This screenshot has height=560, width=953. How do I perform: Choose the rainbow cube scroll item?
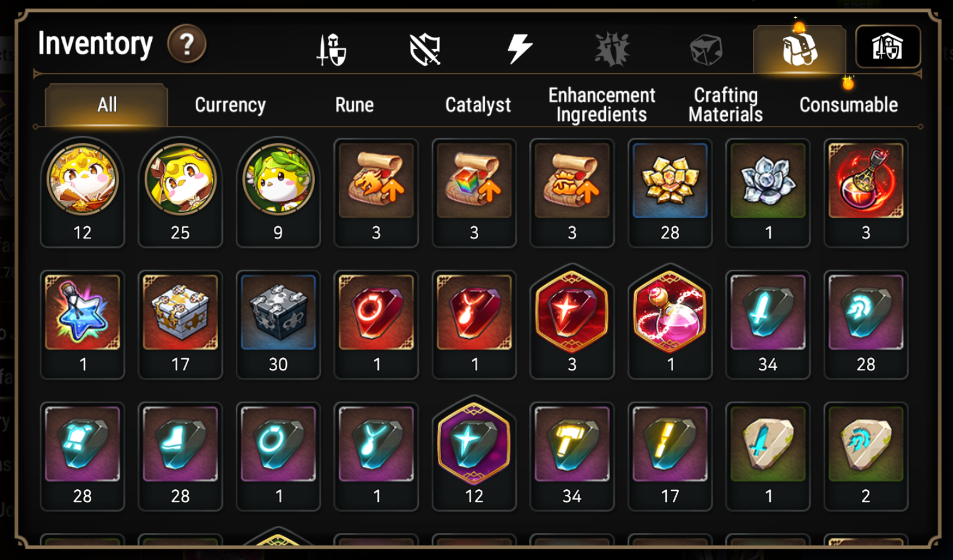coord(474,193)
